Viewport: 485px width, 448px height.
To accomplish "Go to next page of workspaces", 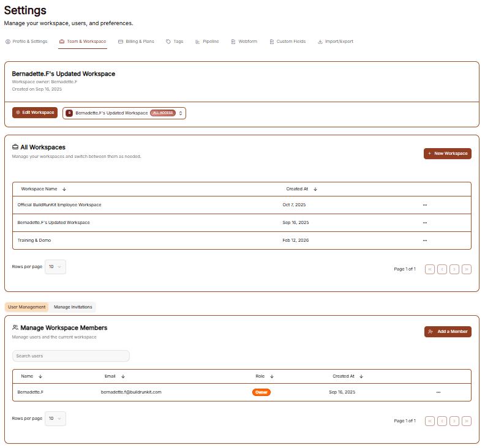I will [x=454, y=269].
